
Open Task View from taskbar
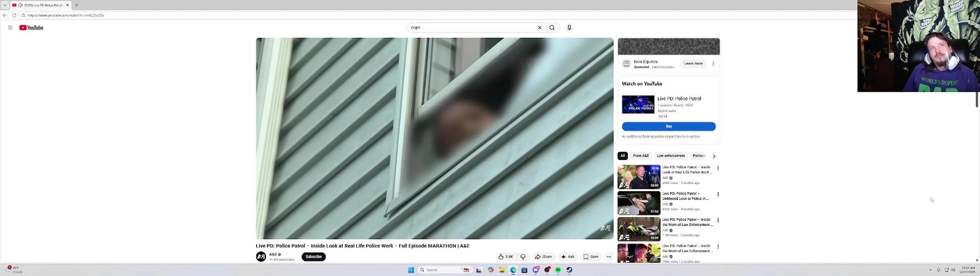[x=479, y=270]
